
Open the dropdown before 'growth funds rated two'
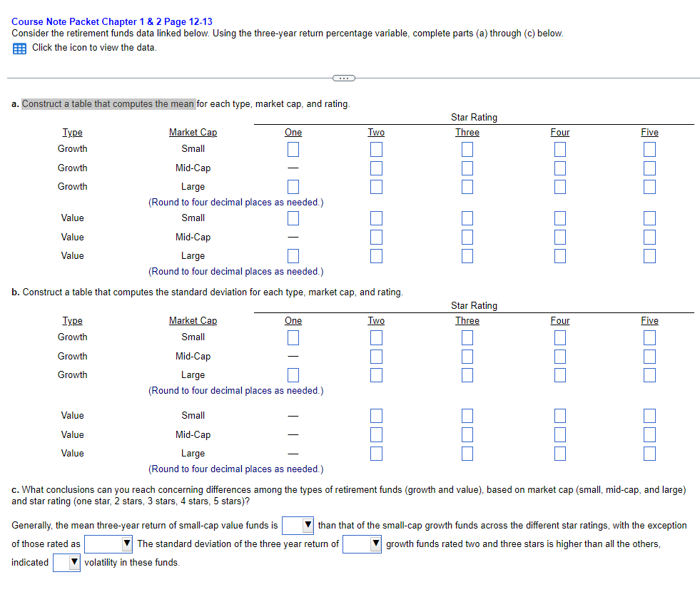tap(362, 544)
